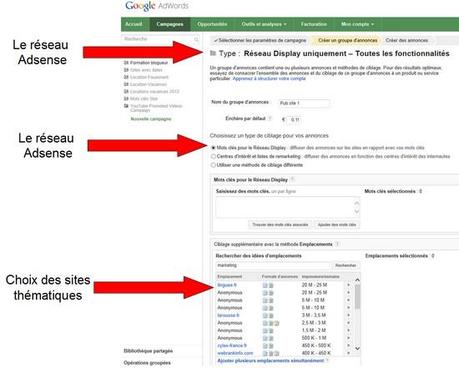Viewport: 459px width, 368px height.
Task: Expand the Outils et analyses menu
Action: click(264, 24)
